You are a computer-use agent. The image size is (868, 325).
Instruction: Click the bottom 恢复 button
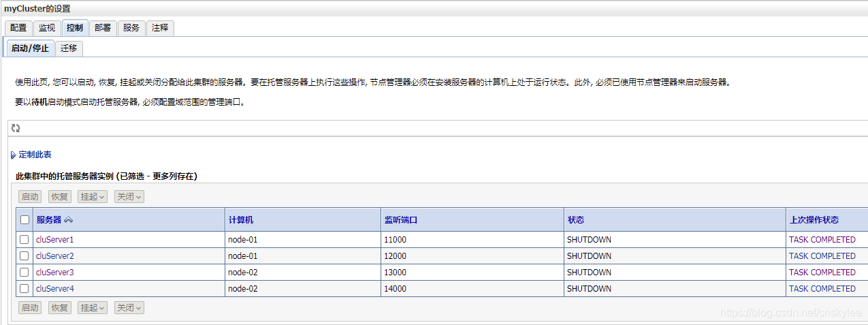60,308
